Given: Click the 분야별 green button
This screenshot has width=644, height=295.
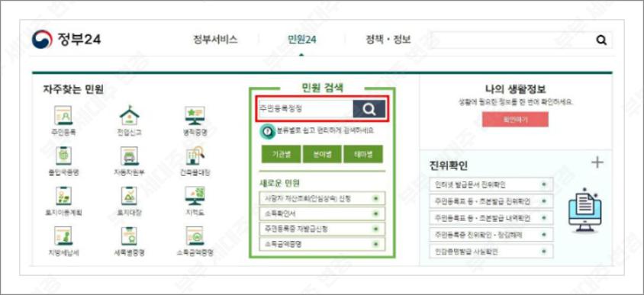Looking at the screenshot, I should 323,154.
